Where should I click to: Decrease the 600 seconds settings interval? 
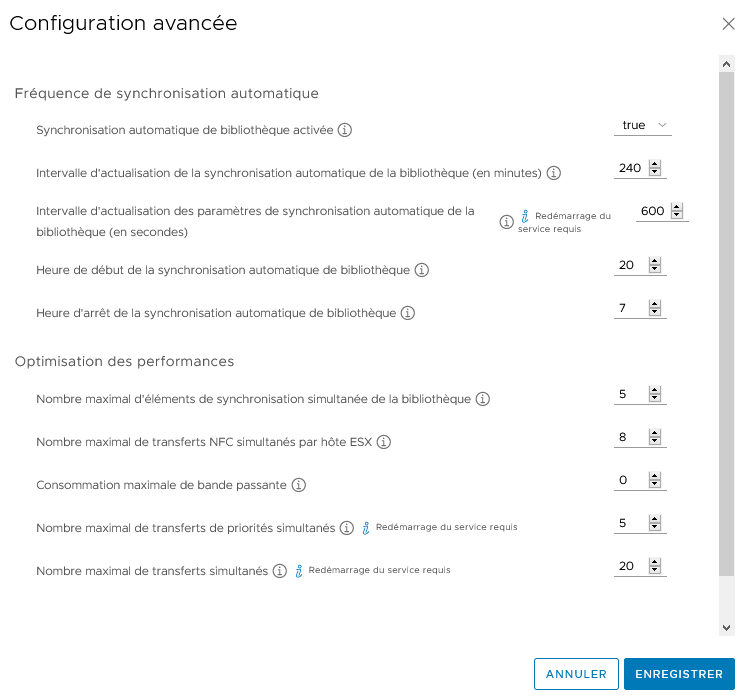(x=677, y=215)
